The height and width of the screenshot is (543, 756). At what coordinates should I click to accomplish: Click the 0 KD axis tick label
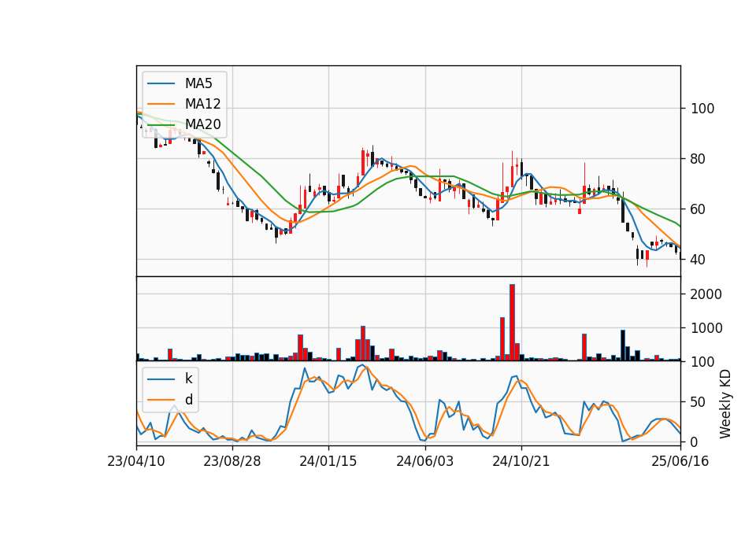pyautogui.click(x=695, y=441)
